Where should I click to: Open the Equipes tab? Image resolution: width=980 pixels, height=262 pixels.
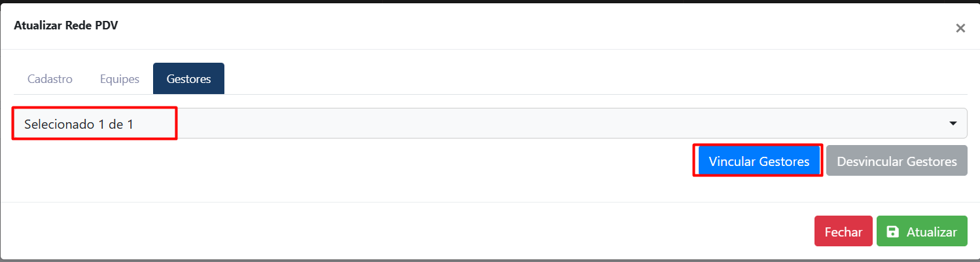(120, 79)
